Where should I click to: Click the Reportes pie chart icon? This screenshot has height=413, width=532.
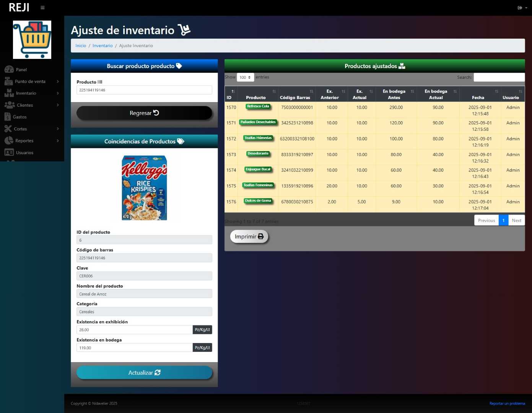tap(9, 141)
